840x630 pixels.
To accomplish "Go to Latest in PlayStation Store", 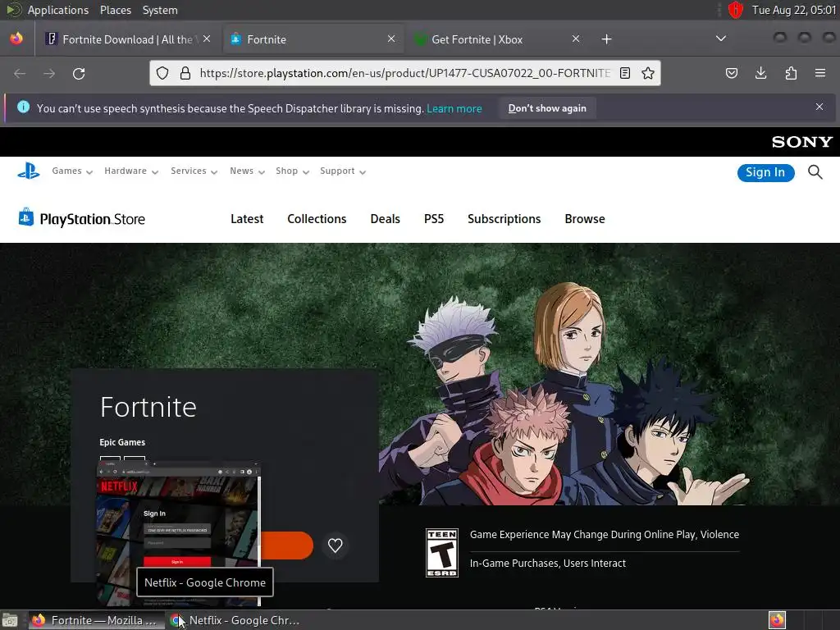I will 247,219.
